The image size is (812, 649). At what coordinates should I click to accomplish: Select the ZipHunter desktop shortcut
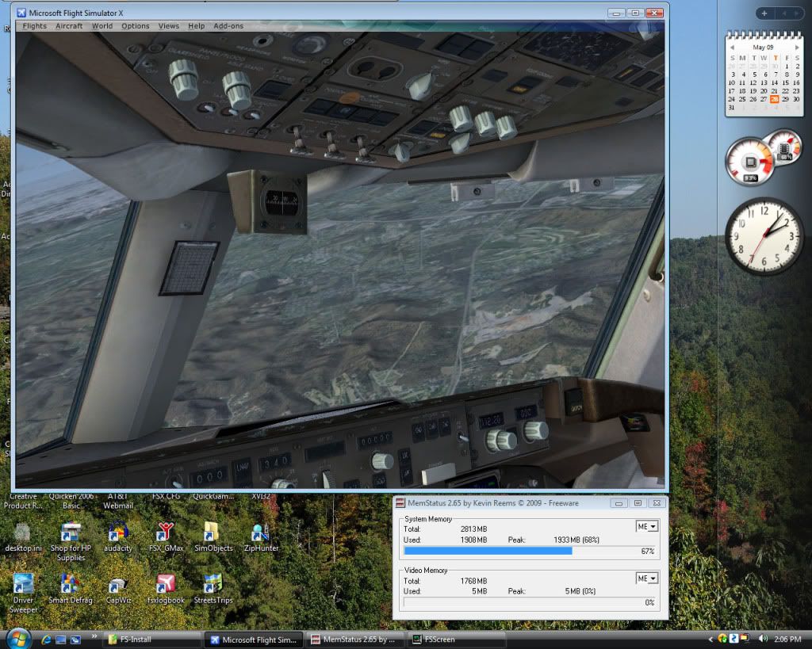(x=261, y=537)
